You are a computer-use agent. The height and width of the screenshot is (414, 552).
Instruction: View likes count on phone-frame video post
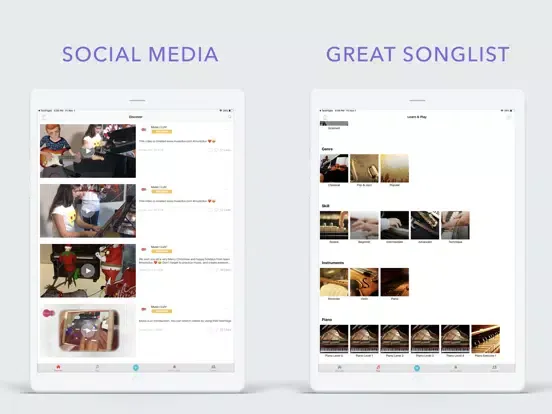point(225,330)
